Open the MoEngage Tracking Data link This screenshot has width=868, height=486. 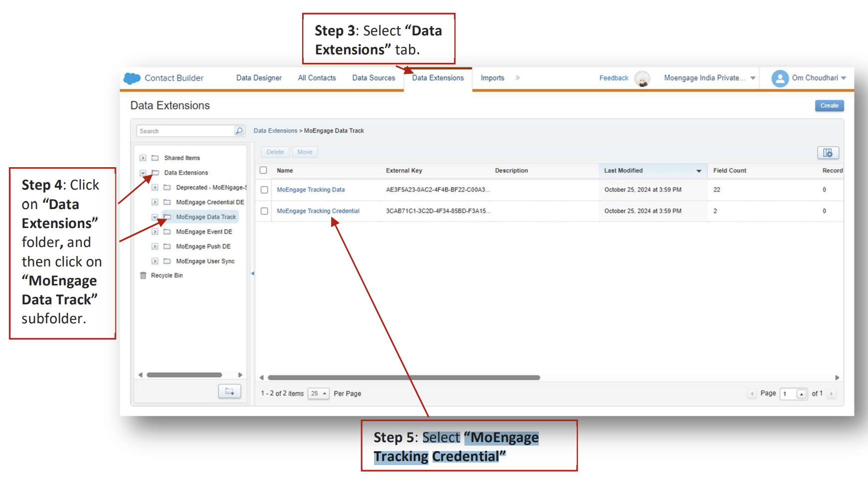[311, 190]
